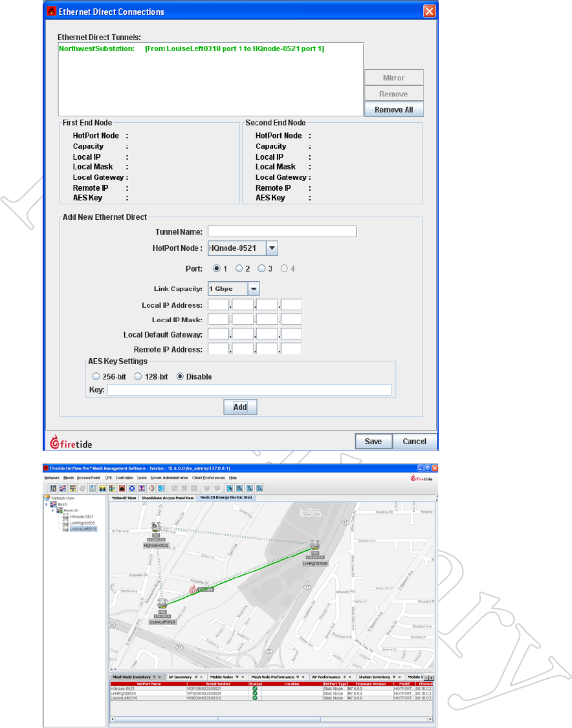The height and width of the screenshot is (728, 572).
Task: Click first octet of Local IP Address
Action: coord(219,305)
